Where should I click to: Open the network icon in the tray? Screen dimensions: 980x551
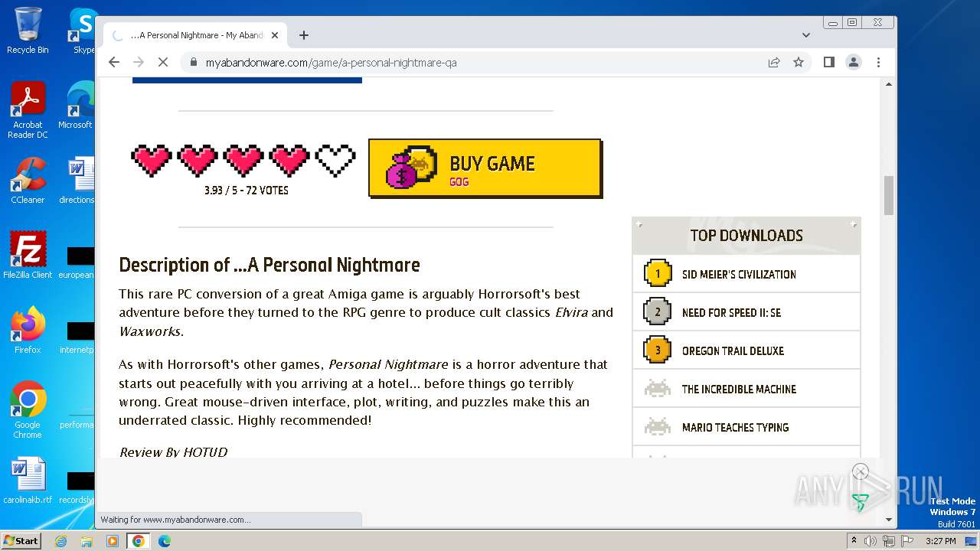click(889, 541)
